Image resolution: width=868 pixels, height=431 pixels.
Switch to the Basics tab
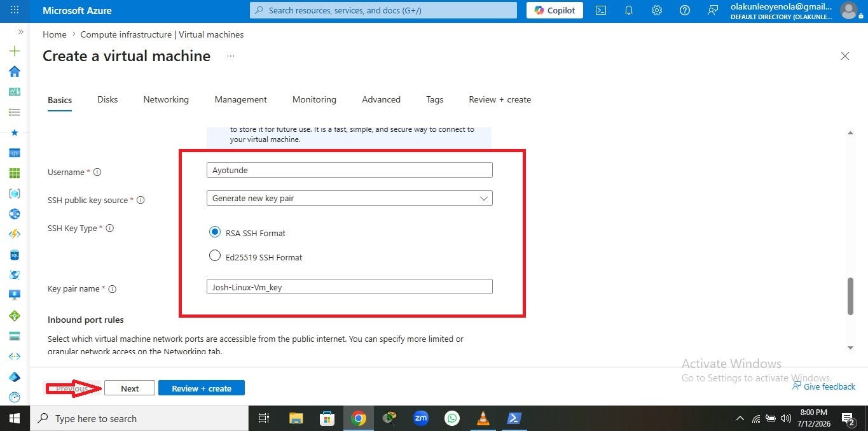pyautogui.click(x=60, y=100)
